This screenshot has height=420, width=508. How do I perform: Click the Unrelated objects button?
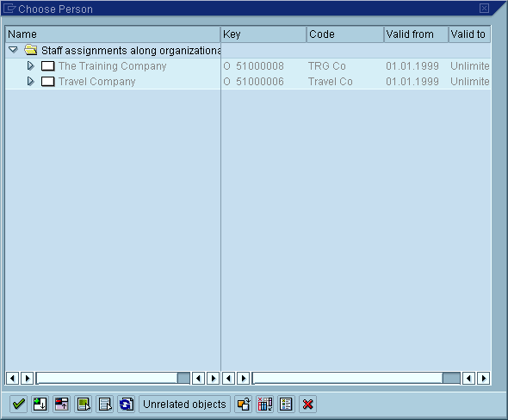point(184,404)
